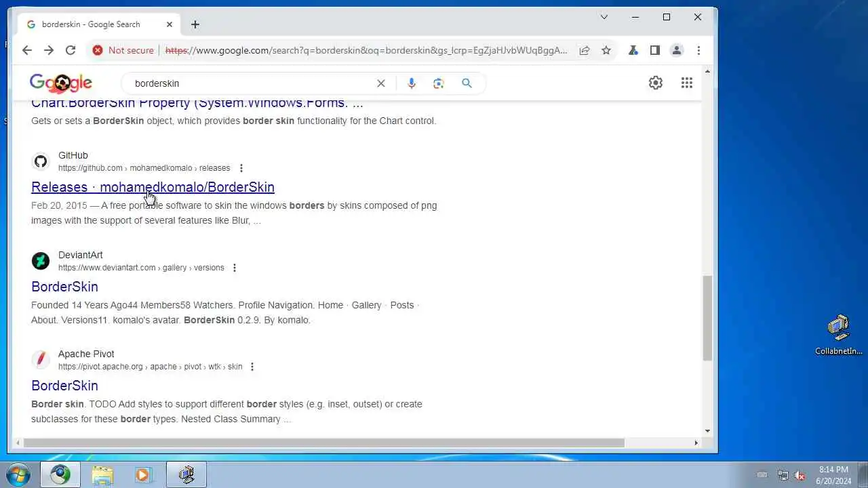Click the github.com releases URL text

point(144,168)
